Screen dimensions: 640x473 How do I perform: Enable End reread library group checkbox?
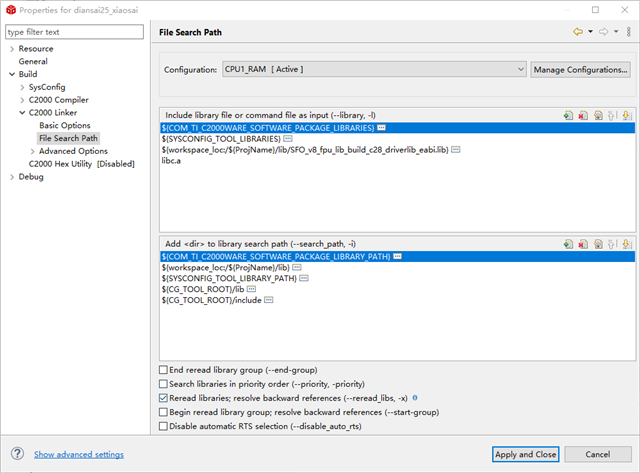(164, 369)
